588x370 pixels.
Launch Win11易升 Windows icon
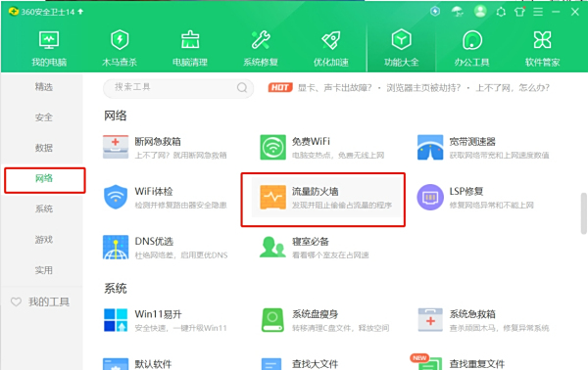(x=116, y=320)
